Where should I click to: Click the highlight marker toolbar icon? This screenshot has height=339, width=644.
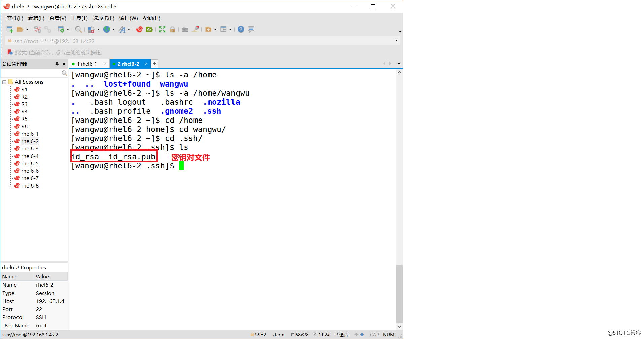(x=195, y=29)
